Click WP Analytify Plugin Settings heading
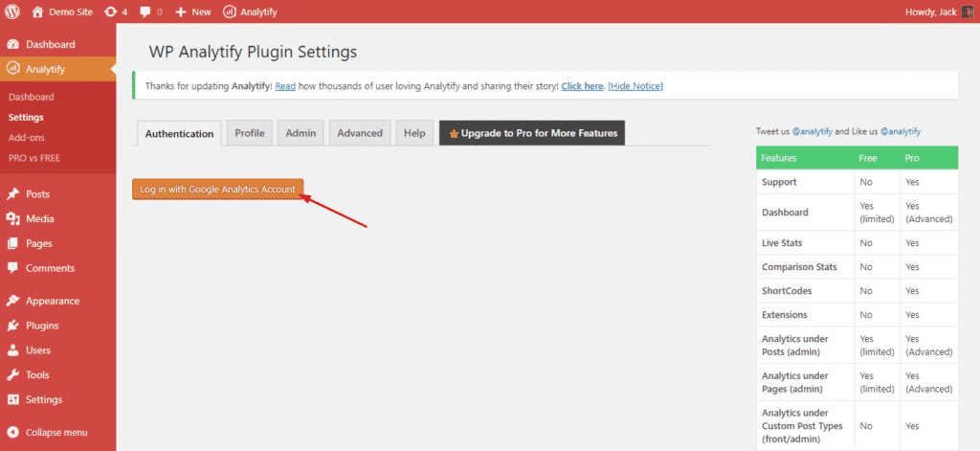Viewport: 980px width, 451px height. 253,52
